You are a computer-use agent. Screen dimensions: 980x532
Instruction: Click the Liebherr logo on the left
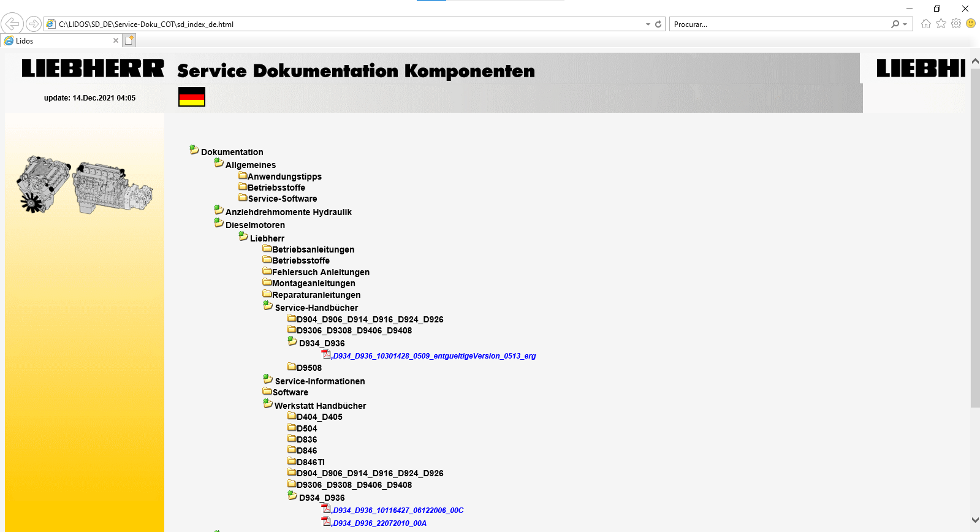[93, 68]
